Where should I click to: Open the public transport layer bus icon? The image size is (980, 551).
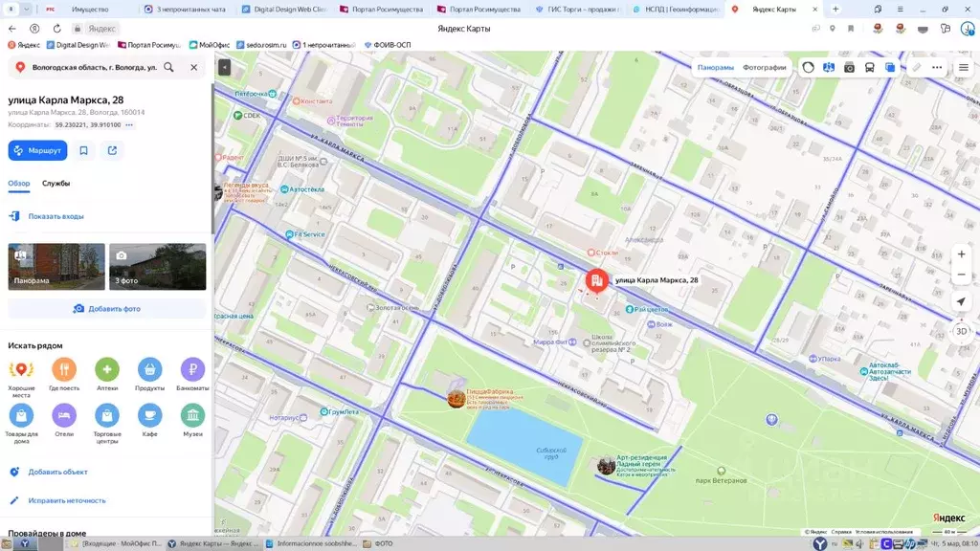869,68
